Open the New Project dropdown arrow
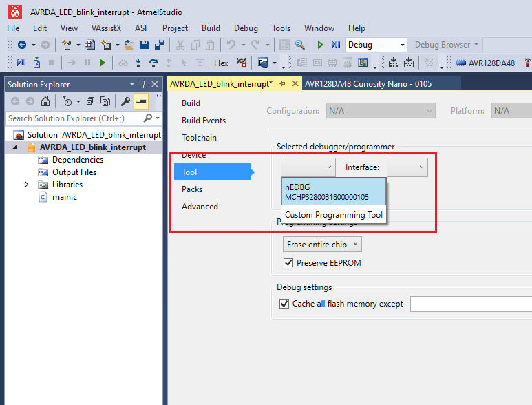532x405 pixels. 78,45
